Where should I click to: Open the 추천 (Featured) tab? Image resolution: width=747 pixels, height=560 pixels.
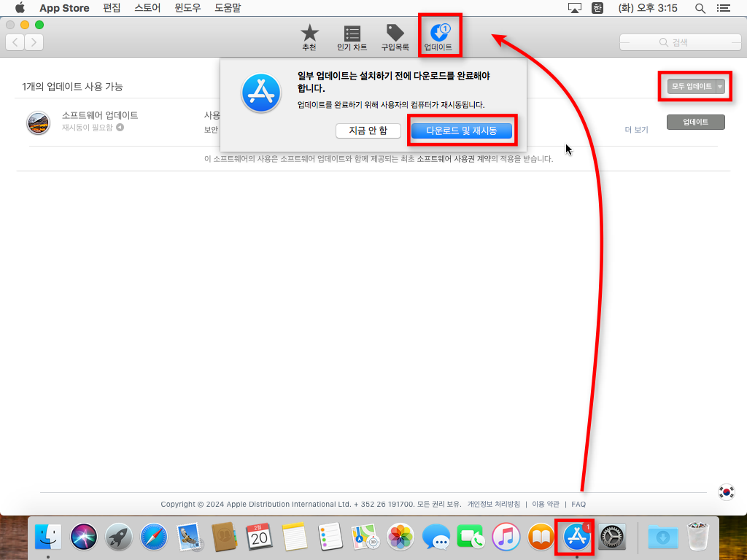click(309, 38)
